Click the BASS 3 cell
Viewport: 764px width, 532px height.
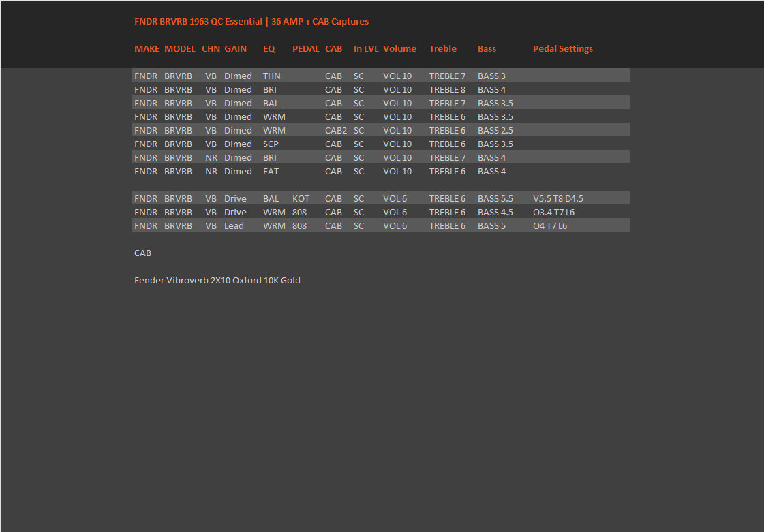tap(491, 76)
